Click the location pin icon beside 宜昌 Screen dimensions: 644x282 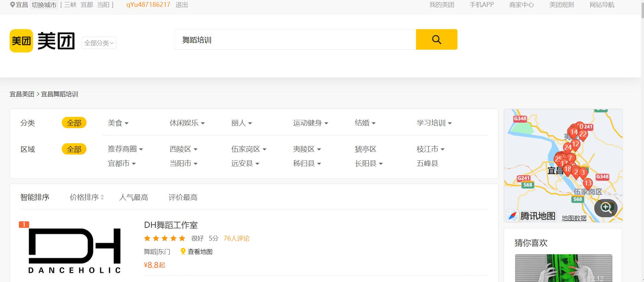[x=12, y=5]
